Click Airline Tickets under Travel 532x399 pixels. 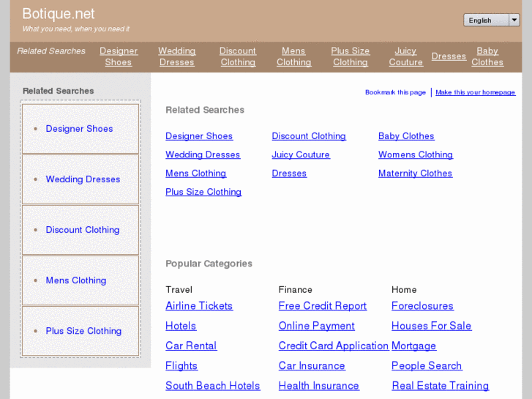[x=199, y=306]
